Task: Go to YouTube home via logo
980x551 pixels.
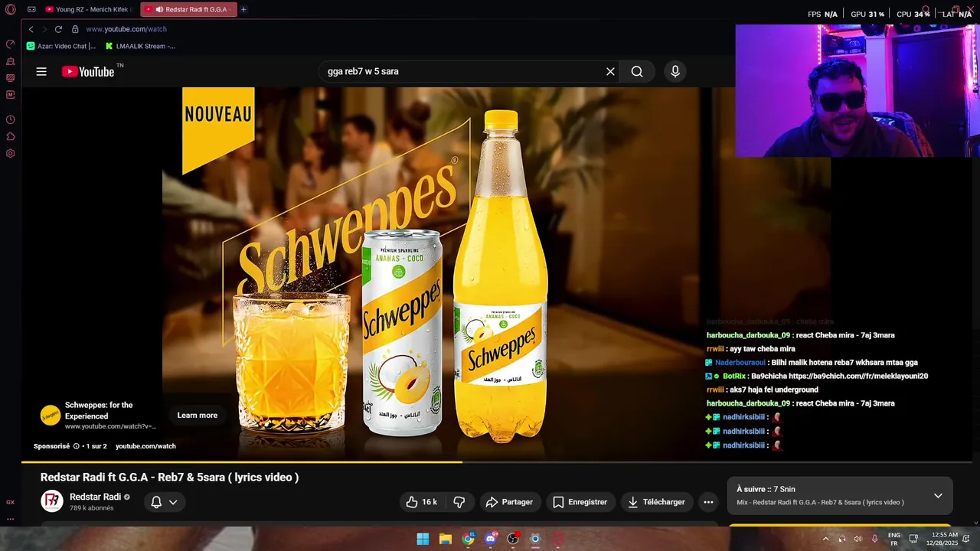Action: coord(88,71)
